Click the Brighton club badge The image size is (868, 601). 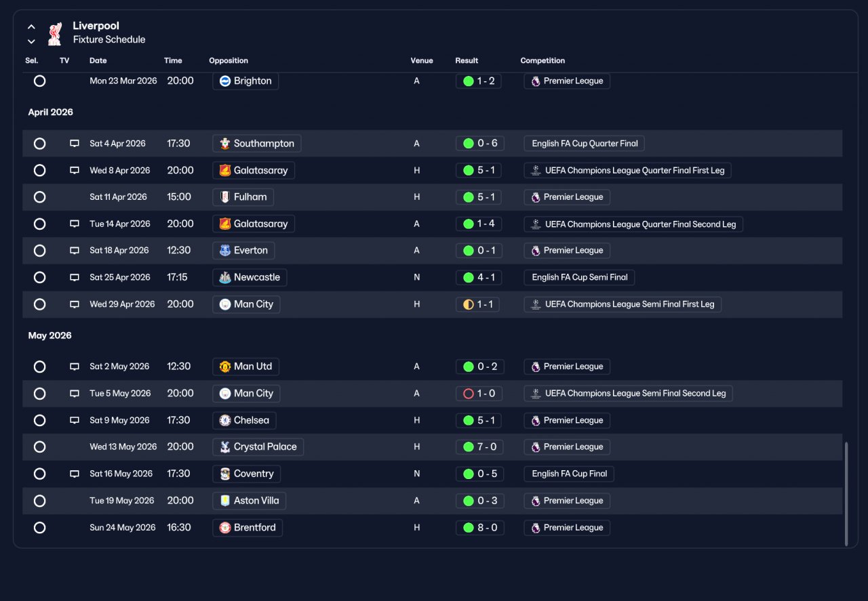pos(225,81)
